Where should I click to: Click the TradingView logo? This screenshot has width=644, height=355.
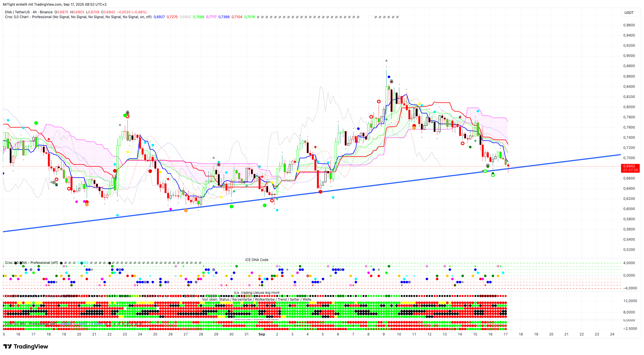click(25, 347)
